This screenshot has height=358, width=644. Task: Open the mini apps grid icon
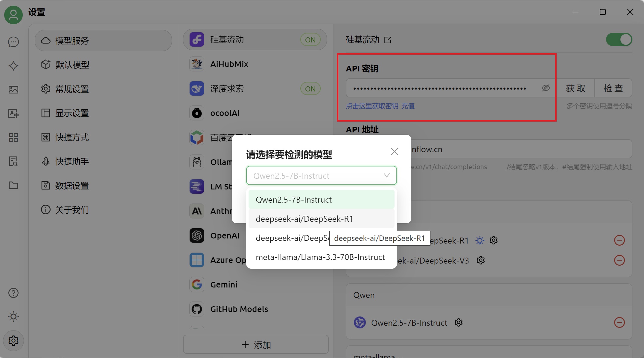(13, 137)
